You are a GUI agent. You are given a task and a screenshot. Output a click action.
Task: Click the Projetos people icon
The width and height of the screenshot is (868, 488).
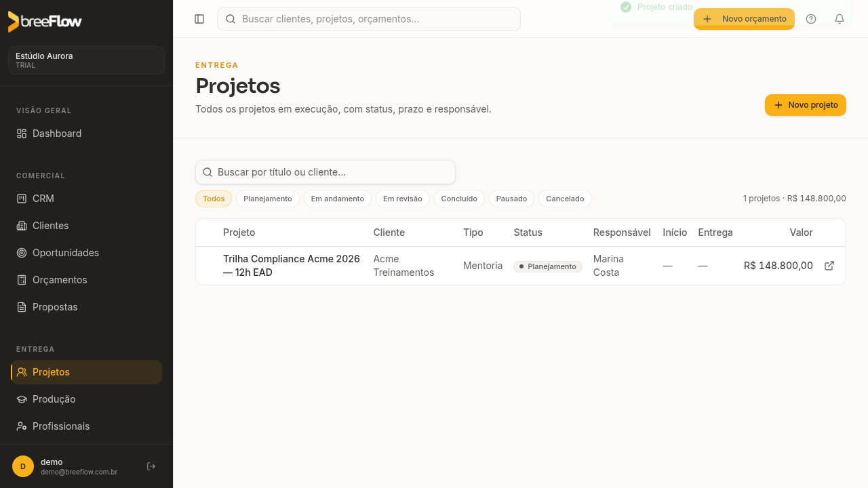point(22,372)
